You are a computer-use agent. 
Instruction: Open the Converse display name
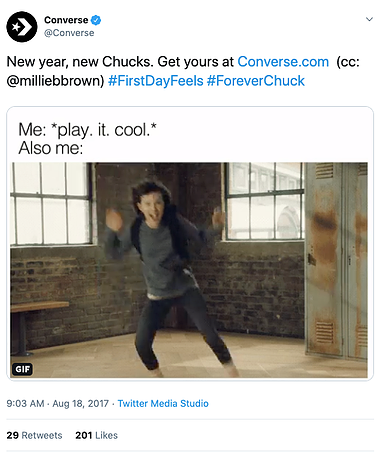point(66,20)
